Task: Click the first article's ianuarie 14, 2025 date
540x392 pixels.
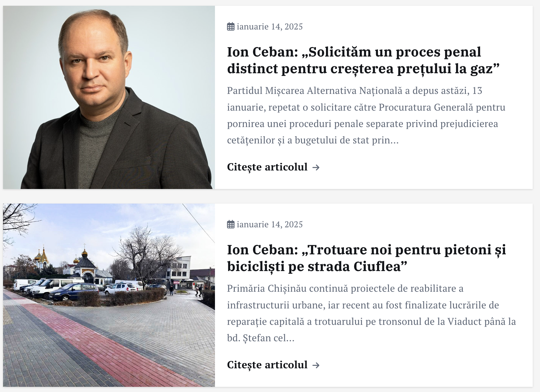Action: coord(270,27)
